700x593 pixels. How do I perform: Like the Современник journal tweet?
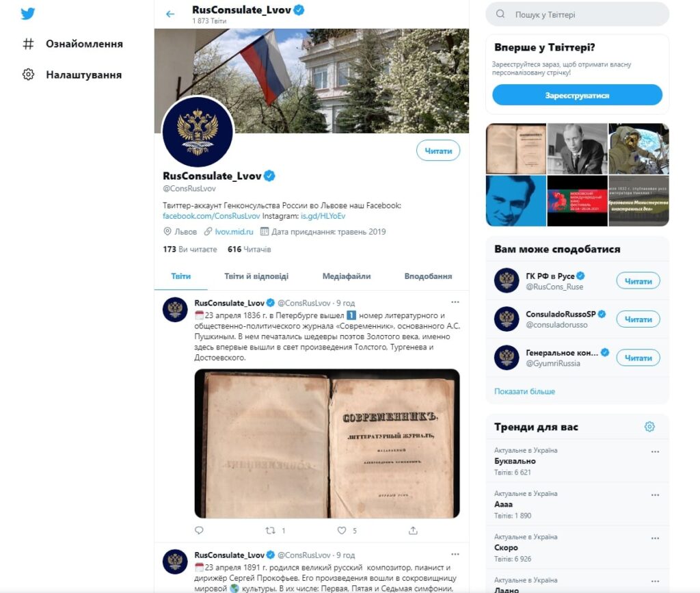click(x=342, y=531)
